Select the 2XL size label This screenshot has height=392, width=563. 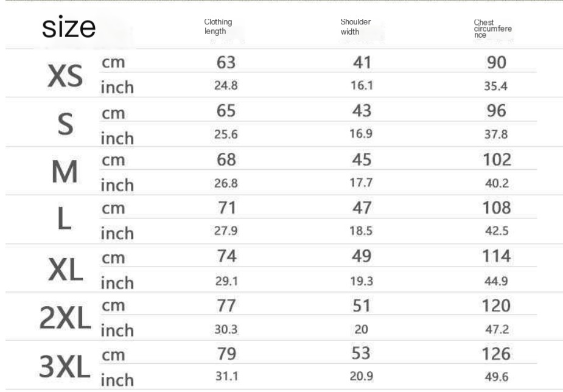pyautogui.click(x=65, y=318)
